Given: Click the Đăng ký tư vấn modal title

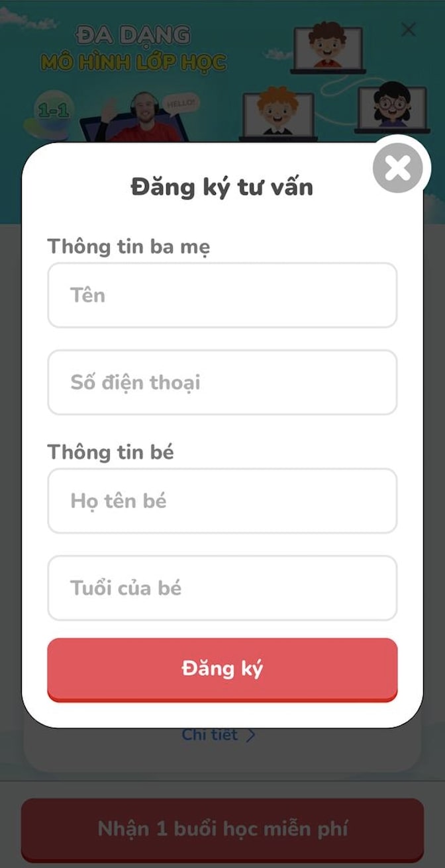Looking at the screenshot, I should pos(222,186).
